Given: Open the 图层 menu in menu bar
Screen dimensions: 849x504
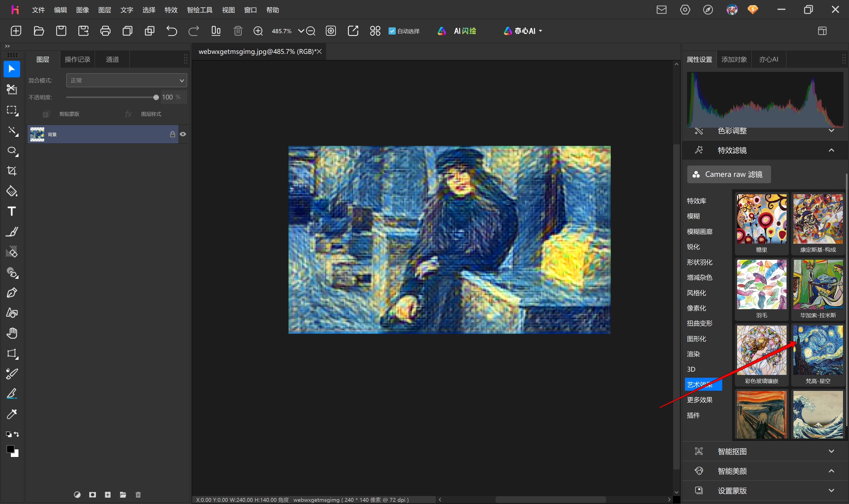Looking at the screenshot, I should pos(104,10).
